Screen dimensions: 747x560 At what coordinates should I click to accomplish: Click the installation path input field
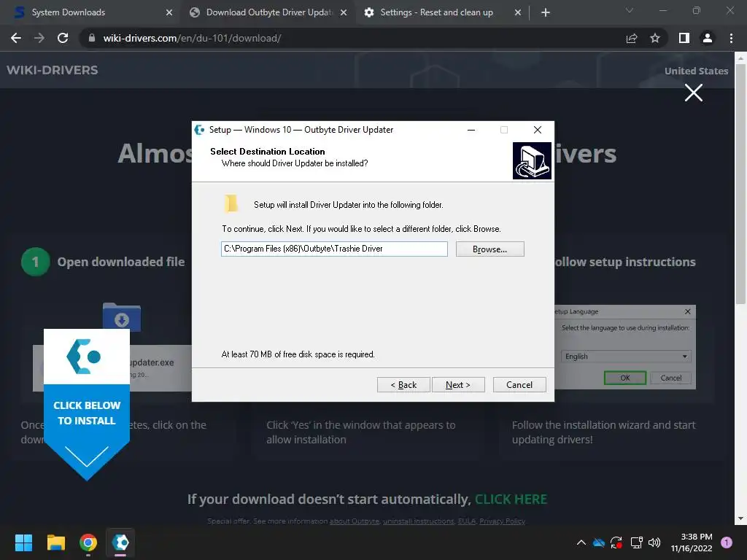coord(334,249)
